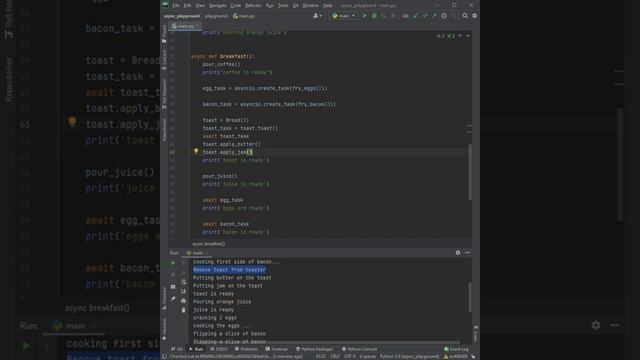Open inspection warnings widget in editor corner
The image size is (640, 360).
[x=445, y=36]
